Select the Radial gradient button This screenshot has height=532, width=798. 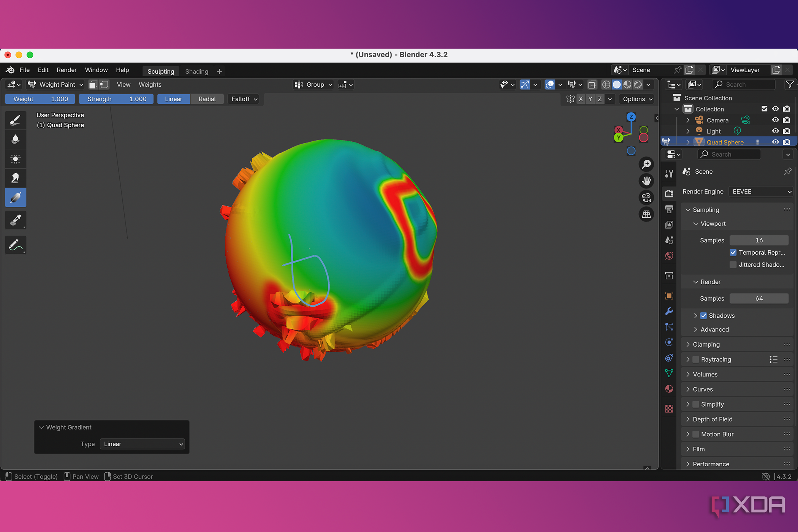[207, 99]
